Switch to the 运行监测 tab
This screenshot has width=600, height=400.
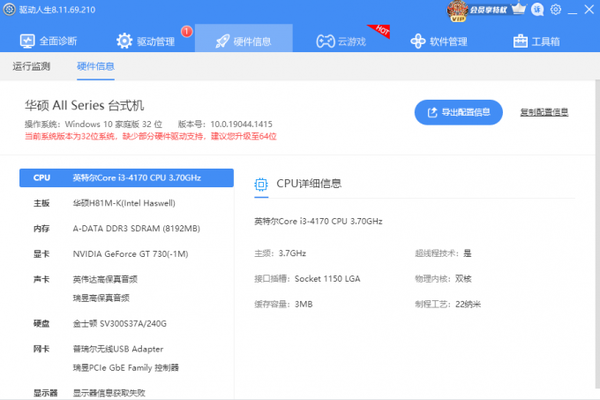click(32, 67)
